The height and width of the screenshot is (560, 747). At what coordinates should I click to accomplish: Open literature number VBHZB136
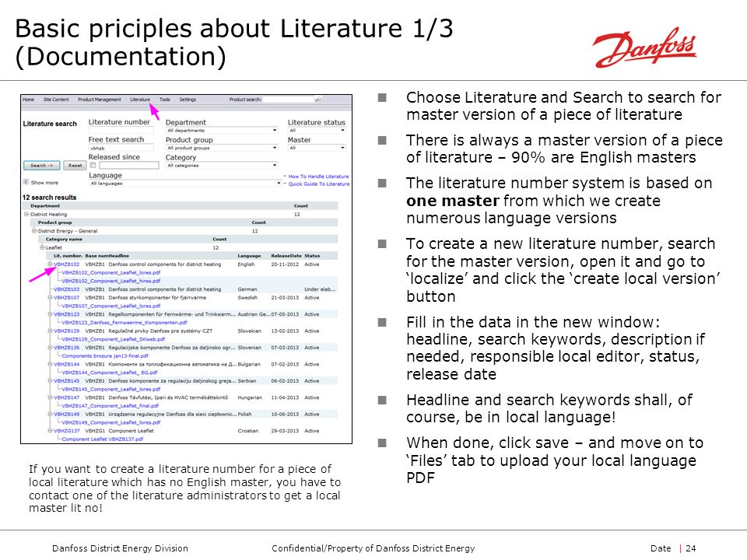pyautogui.click(x=67, y=348)
